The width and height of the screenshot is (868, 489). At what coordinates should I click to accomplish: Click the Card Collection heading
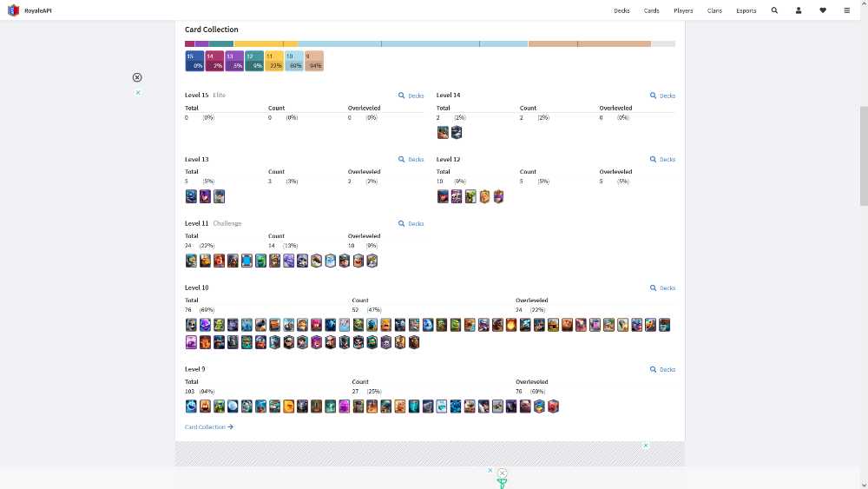tap(212, 30)
